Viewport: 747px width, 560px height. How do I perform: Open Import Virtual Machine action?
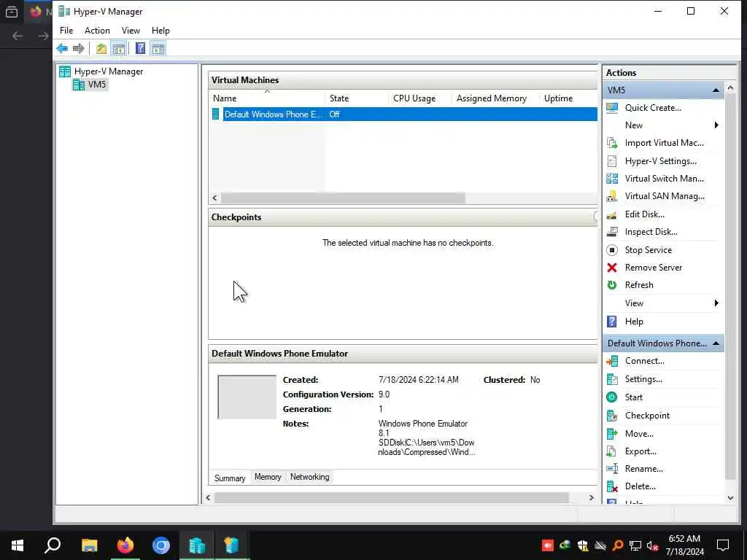[664, 143]
